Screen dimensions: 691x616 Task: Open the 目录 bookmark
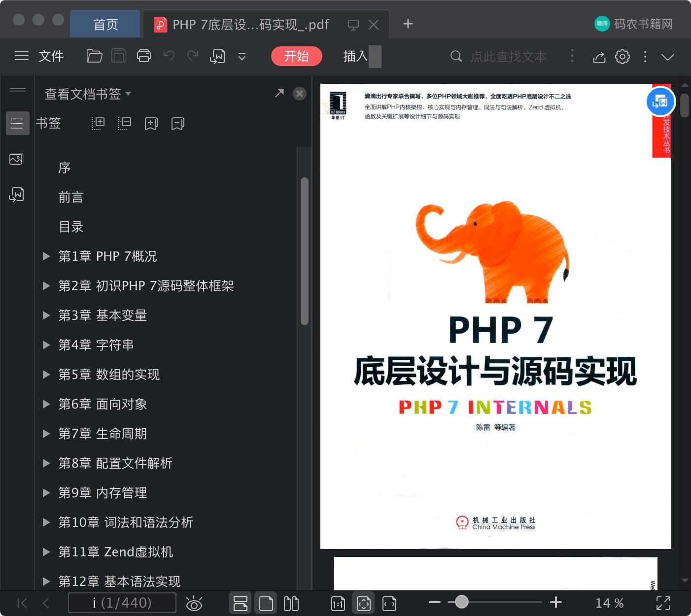coord(71,227)
